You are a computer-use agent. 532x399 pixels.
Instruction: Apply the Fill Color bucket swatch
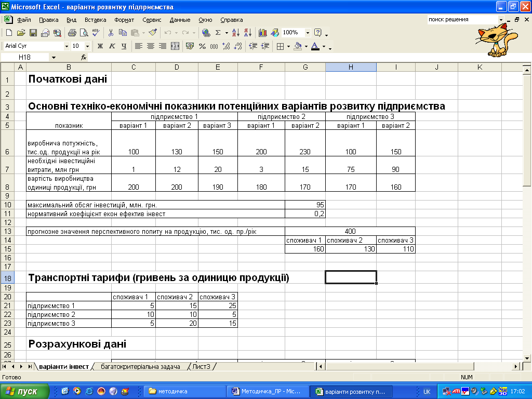(x=298, y=46)
